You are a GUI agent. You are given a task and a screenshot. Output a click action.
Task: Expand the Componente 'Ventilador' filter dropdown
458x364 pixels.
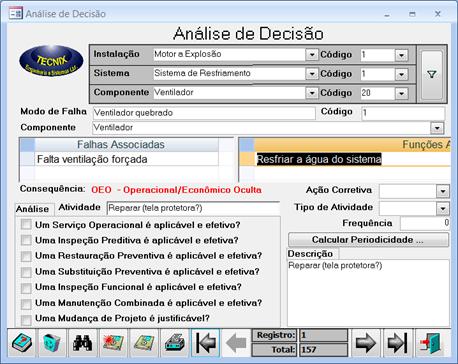[x=312, y=93]
